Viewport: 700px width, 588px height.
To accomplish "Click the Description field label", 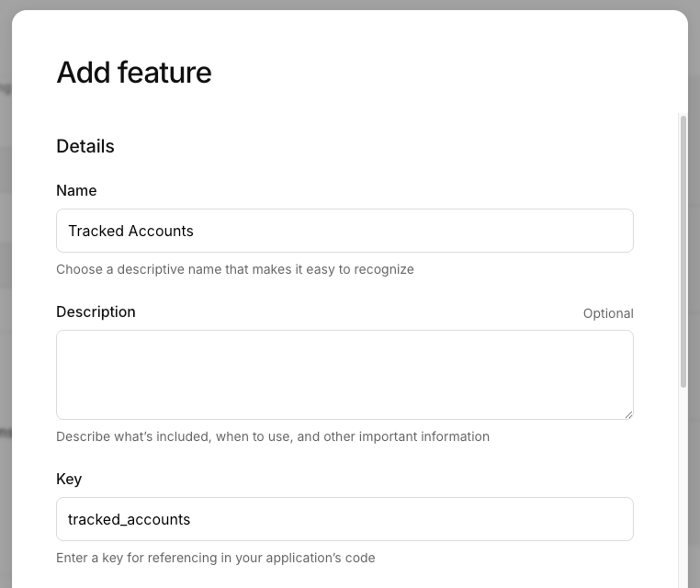I will click(x=96, y=312).
